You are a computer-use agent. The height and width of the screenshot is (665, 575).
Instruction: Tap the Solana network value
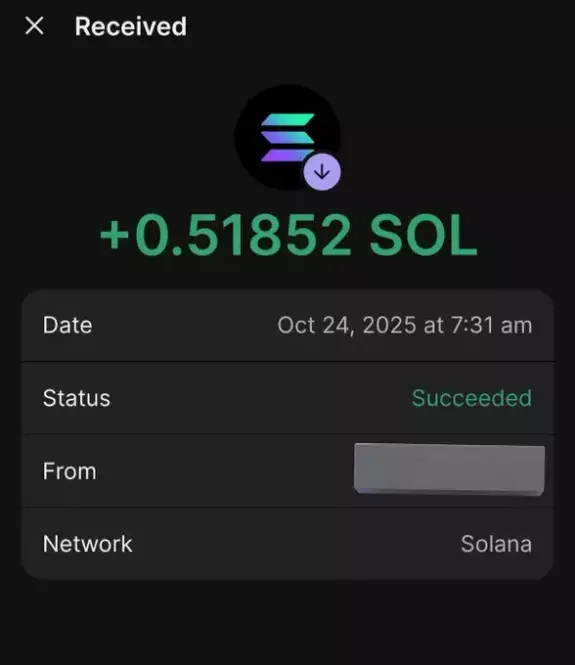pyautogui.click(x=496, y=544)
